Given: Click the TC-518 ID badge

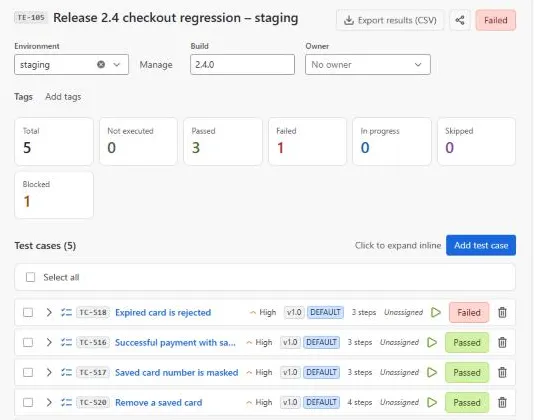Looking at the screenshot, I should (x=93, y=312).
